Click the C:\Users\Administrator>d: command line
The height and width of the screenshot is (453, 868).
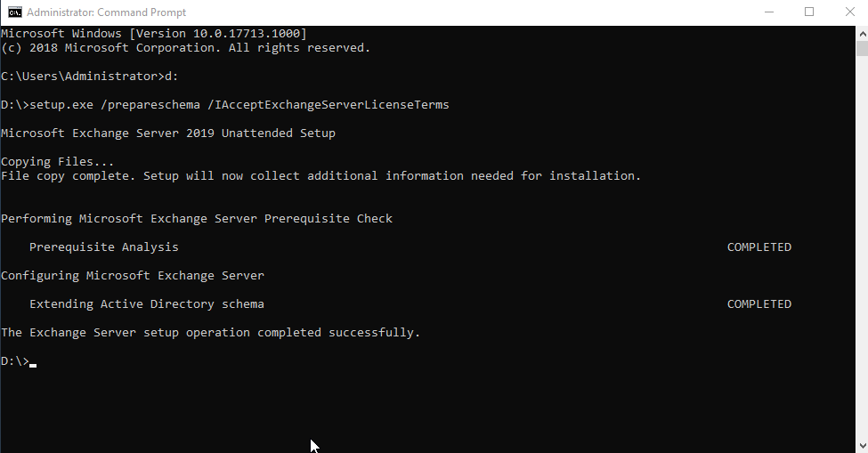pyautogui.click(x=89, y=77)
